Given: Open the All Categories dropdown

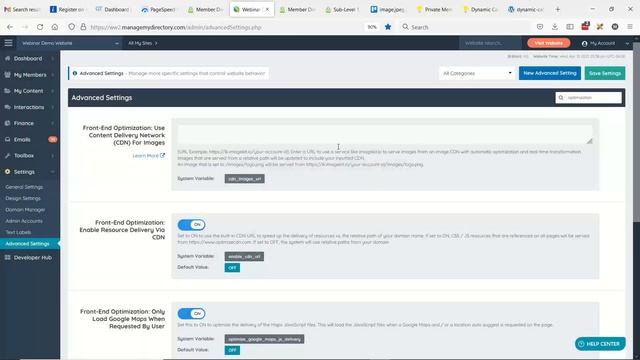Looking at the screenshot, I should click(477, 73).
